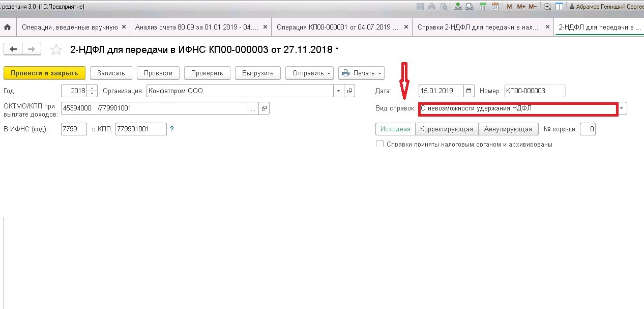Click the M- memory subtract button
The width and height of the screenshot is (644, 309).
click(533, 7)
